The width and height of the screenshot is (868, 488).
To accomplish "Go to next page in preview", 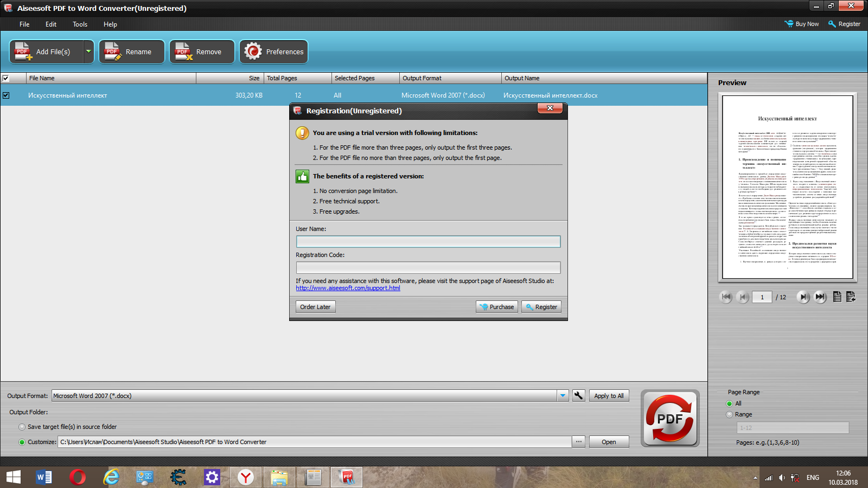I will (x=803, y=297).
